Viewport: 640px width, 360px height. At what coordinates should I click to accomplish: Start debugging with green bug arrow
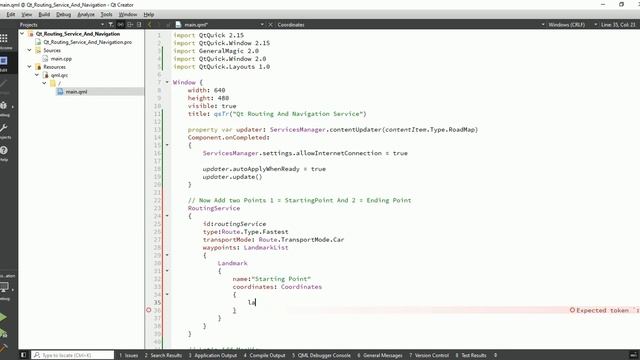(4, 333)
